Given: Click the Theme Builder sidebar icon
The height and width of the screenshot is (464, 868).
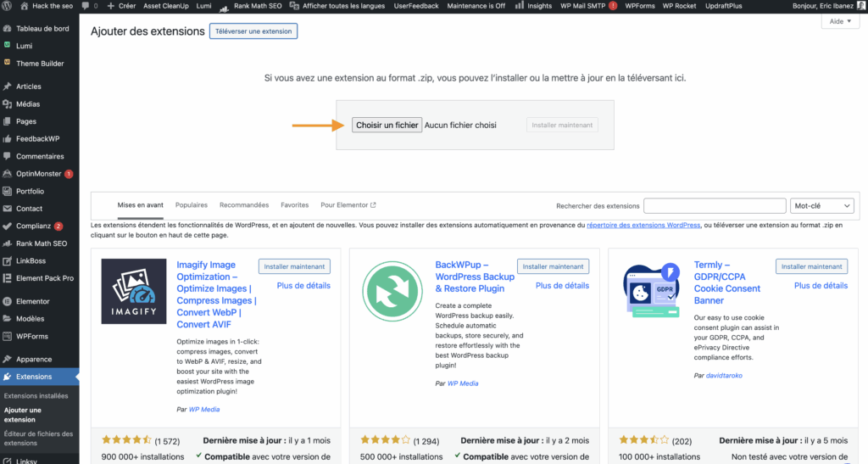Looking at the screenshot, I should click(7, 63).
